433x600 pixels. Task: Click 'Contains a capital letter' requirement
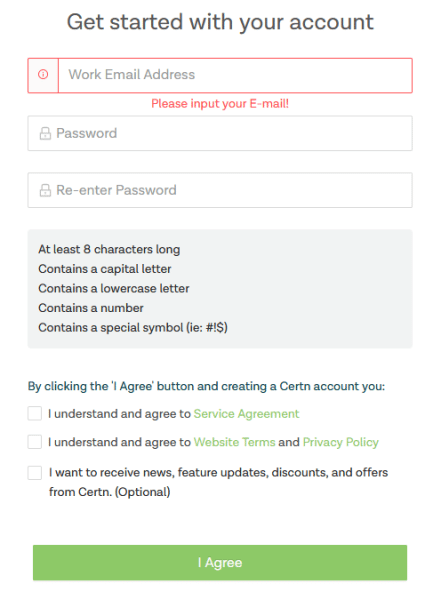[105, 269]
